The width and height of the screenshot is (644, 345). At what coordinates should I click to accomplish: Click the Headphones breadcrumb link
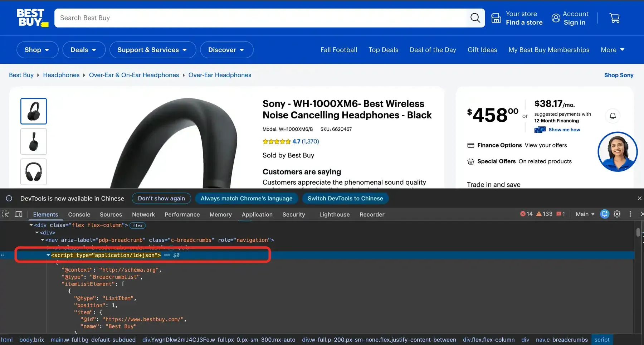pyautogui.click(x=61, y=75)
